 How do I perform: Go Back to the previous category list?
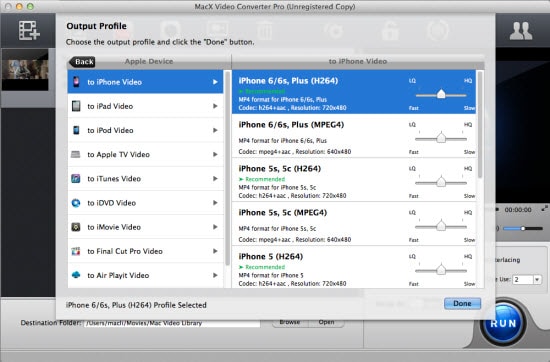(82, 62)
